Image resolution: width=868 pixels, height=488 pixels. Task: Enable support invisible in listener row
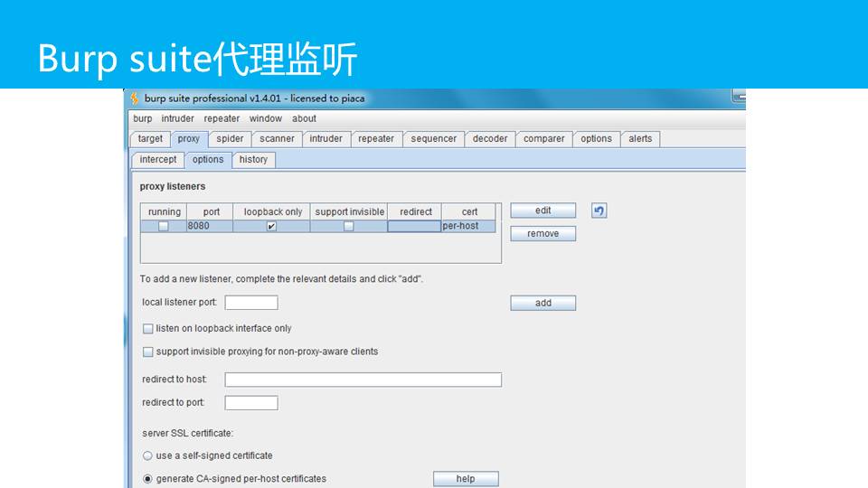coord(349,227)
